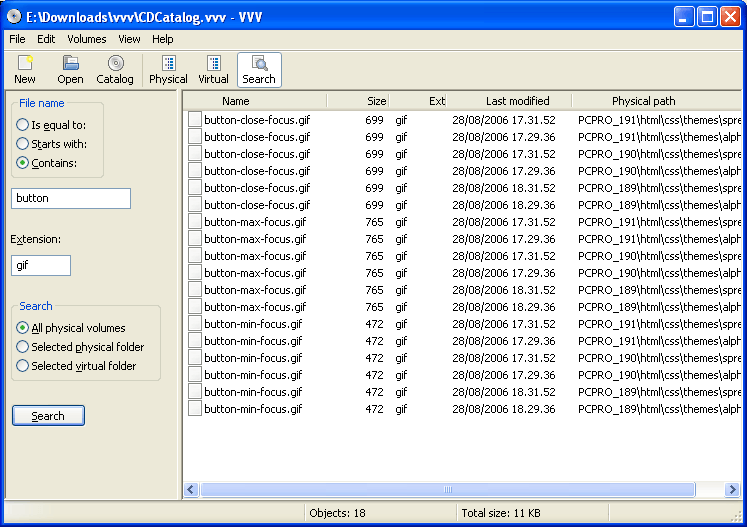The image size is (747, 527).
Task: Maximize the VVV window
Action: tap(707, 17)
